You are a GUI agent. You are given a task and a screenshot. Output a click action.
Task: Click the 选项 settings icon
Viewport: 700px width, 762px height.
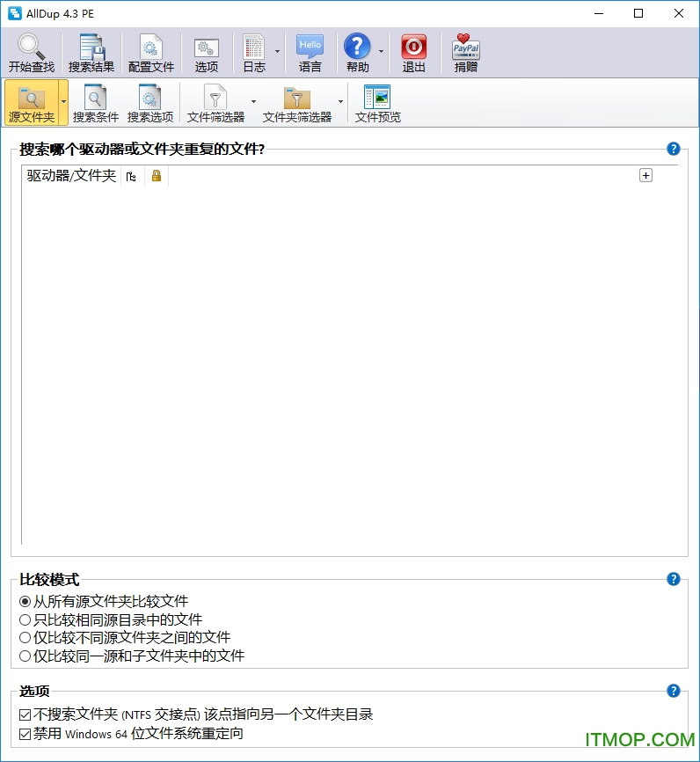click(207, 48)
